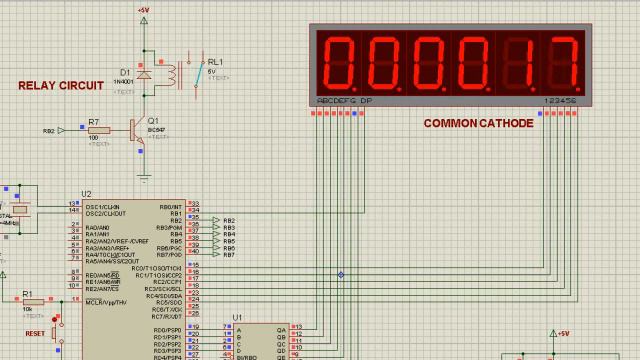Click the first digit of the display
Screen dimensions: 640x360
[339, 63]
